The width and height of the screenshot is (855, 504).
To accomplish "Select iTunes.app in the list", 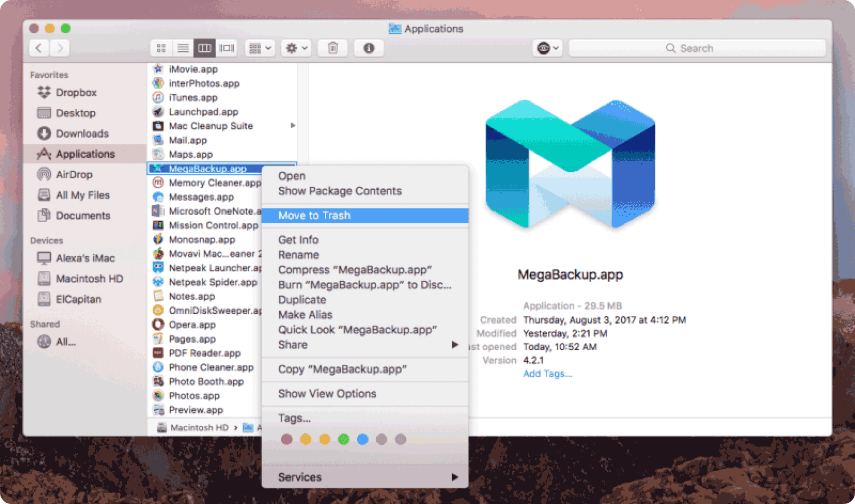I will 193,97.
